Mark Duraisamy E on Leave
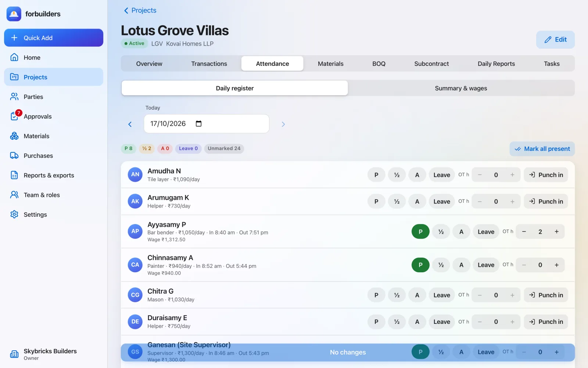This screenshot has height=368, width=588. (x=442, y=322)
